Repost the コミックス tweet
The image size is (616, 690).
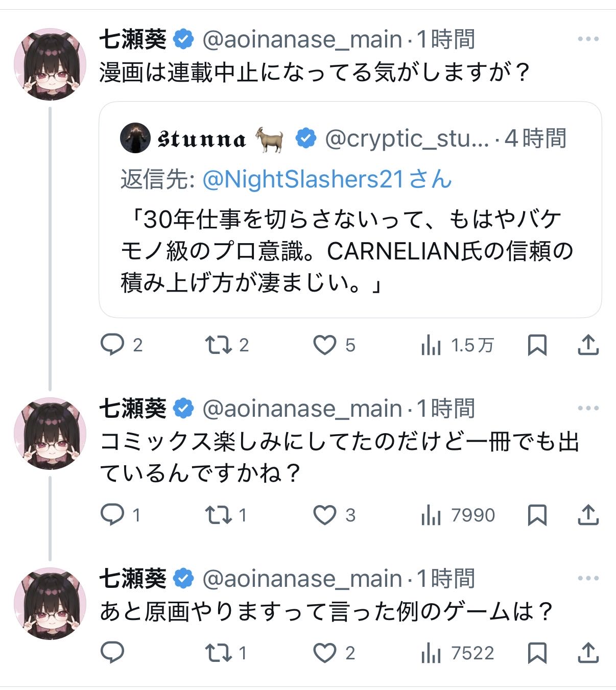click(x=218, y=515)
